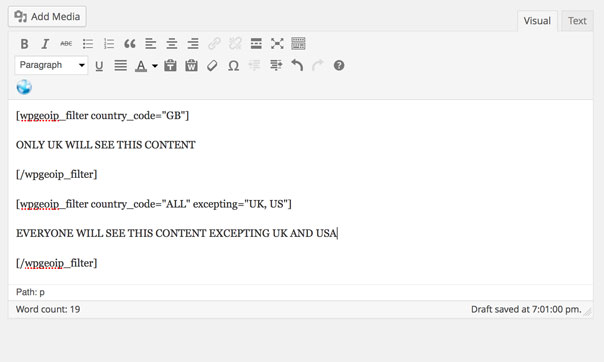Open the Paragraph format dropdown
604x362 pixels.
coord(51,65)
